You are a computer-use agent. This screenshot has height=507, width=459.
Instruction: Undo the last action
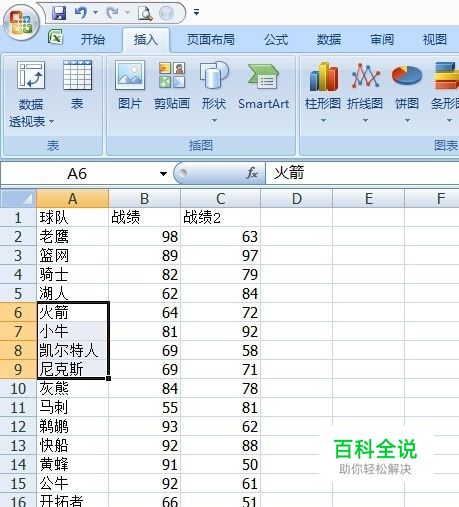pyautogui.click(x=81, y=13)
